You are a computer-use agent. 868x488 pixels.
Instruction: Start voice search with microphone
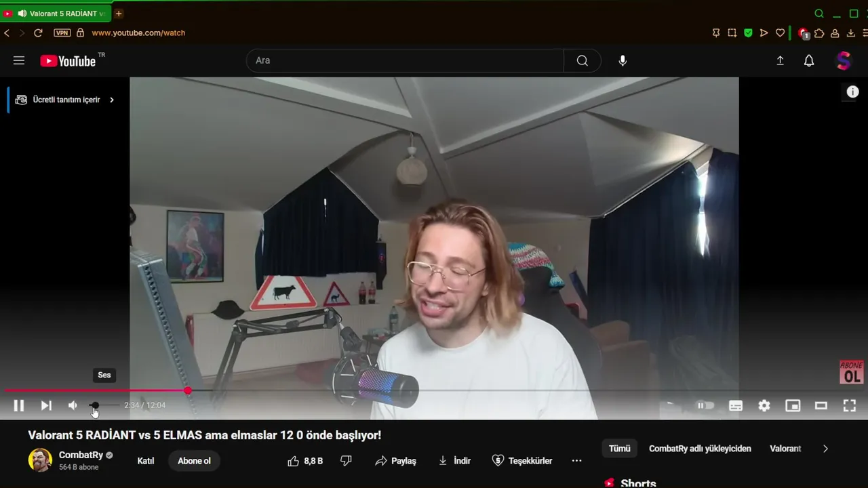(623, 60)
